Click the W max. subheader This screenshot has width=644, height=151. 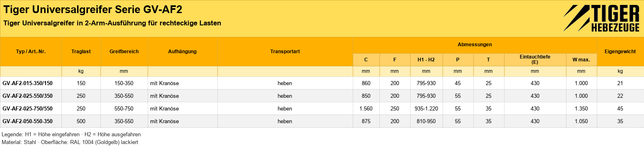point(581,60)
